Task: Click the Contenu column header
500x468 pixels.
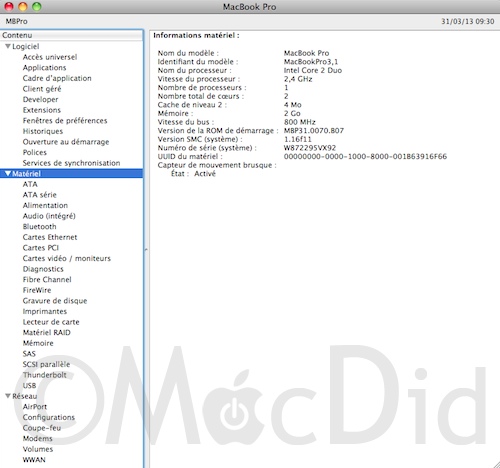Action: (72, 35)
